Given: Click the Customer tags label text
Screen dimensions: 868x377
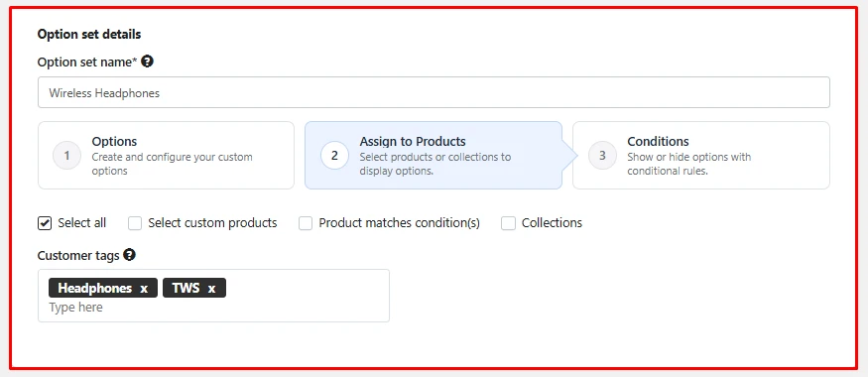Looking at the screenshot, I should coord(78,255).
